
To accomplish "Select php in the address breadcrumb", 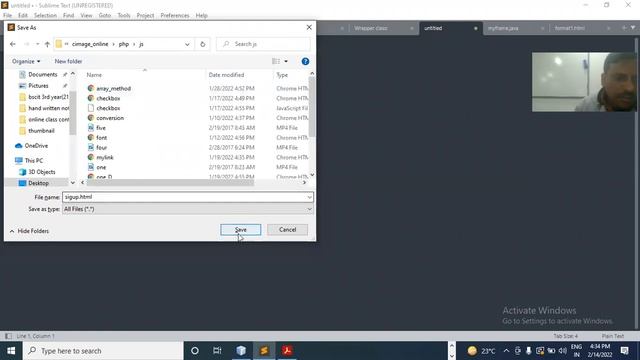I will [124, 44].
